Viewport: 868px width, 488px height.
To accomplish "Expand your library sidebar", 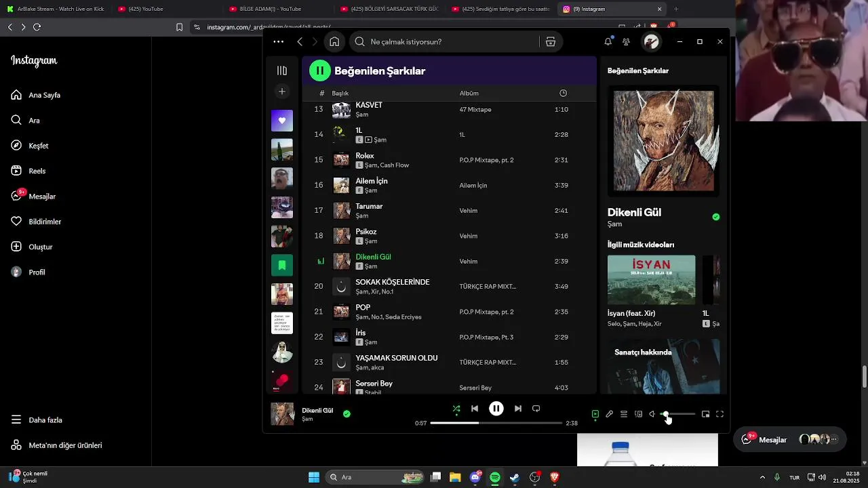I will (282, 70).
